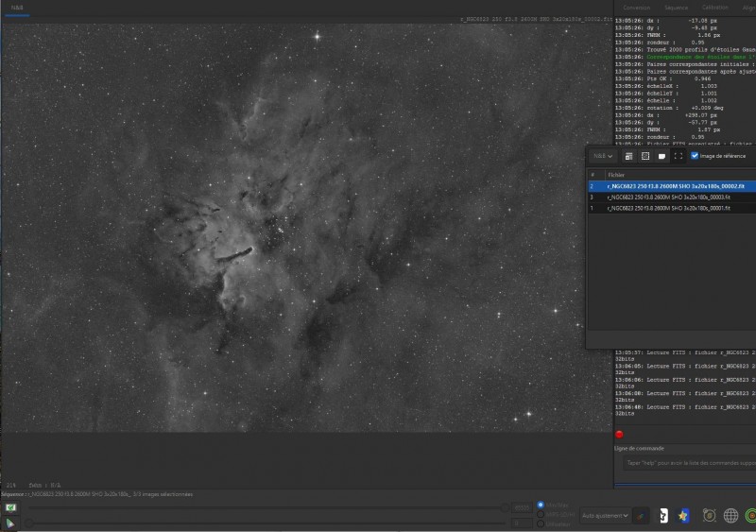The image size is (756, 532).
Task: Click the dashed selection icon in frame list
Action: click(645, 156)
